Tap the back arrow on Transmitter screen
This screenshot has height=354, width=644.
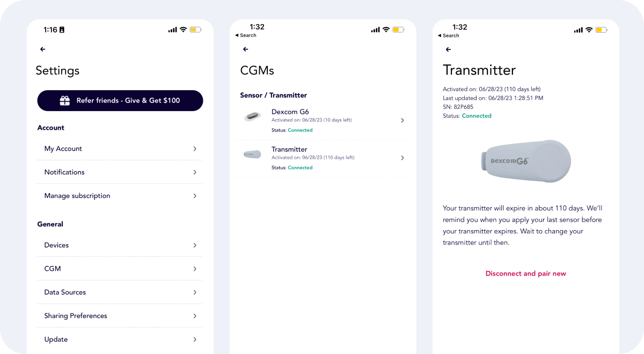(x=449, y=49)
